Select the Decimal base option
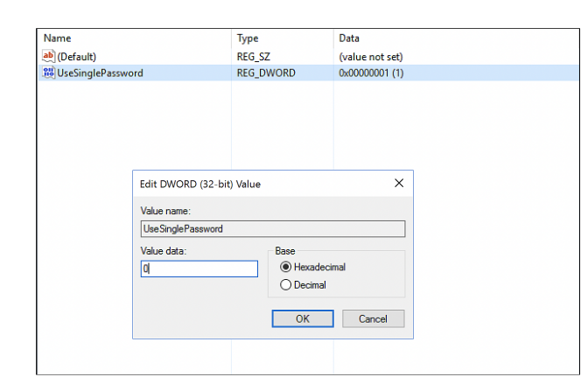This screenshot has height=384, width=588. [285, 285]
